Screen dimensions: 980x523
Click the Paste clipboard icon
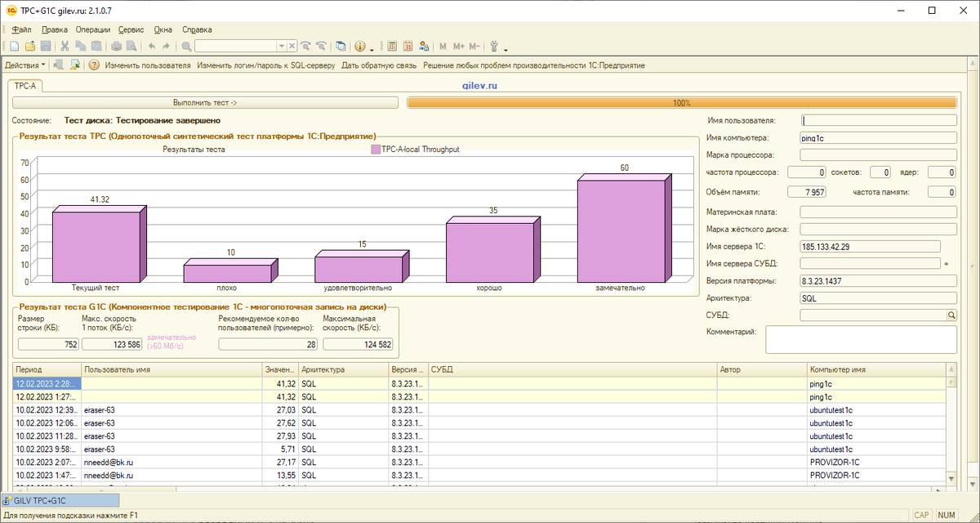[96, 47]
